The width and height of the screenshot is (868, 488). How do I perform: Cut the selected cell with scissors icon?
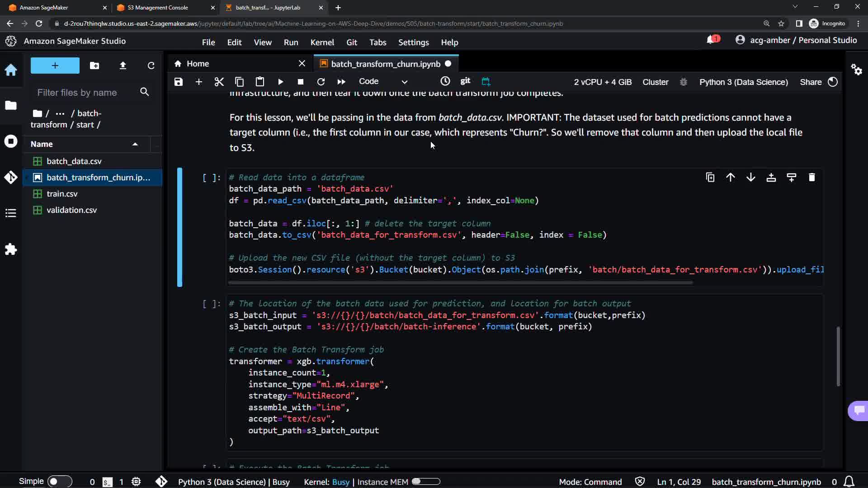[x=219, y=82]
